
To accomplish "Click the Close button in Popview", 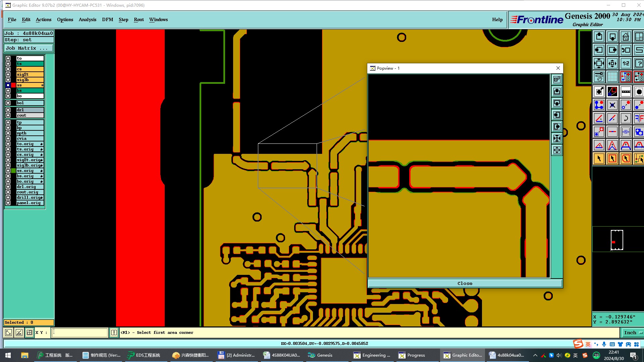I will click(x=465, y=283).
